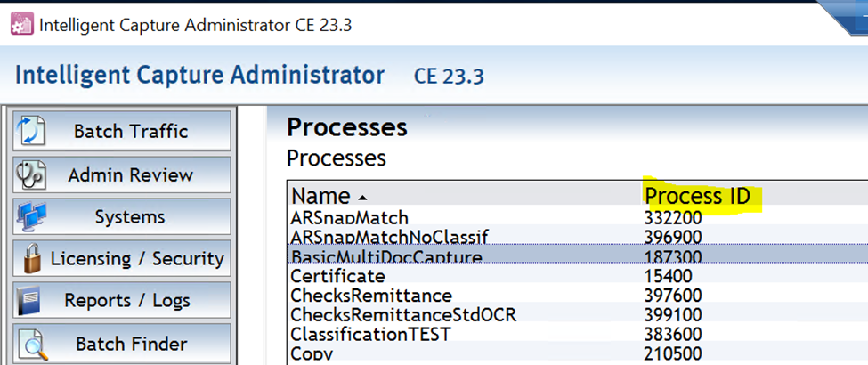
Task: Click Process ID value 187300
Action: (673, 255)
